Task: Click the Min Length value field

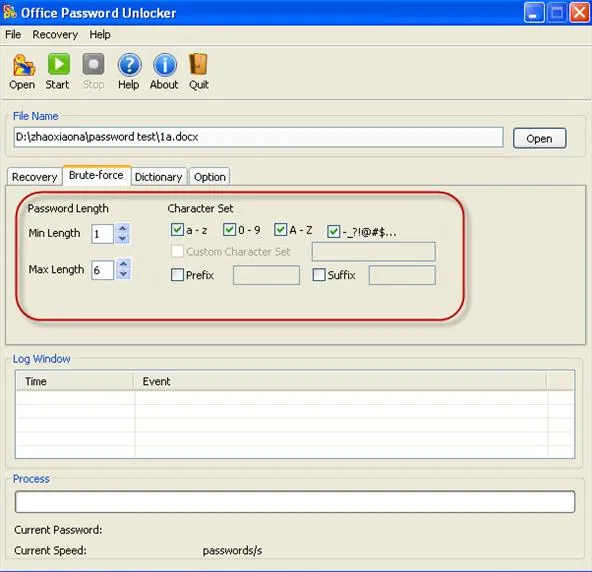Action: coord(102,234)
